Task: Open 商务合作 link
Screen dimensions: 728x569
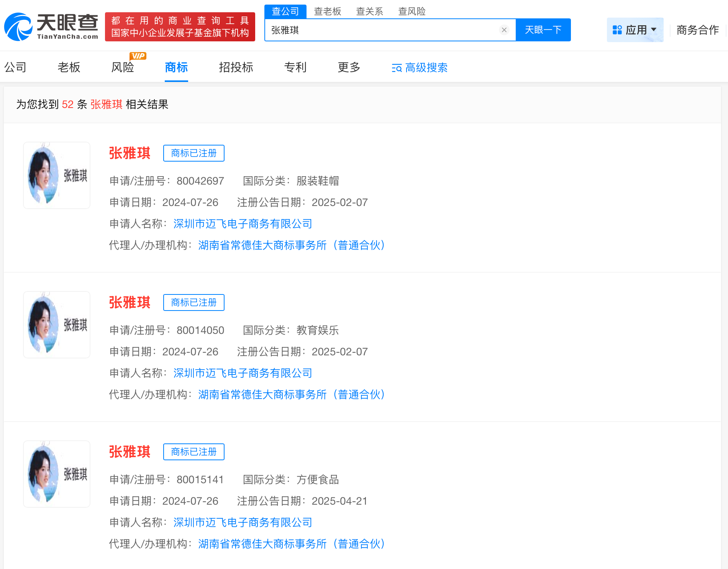Action: pyautogui.click(x=698, y=30)
